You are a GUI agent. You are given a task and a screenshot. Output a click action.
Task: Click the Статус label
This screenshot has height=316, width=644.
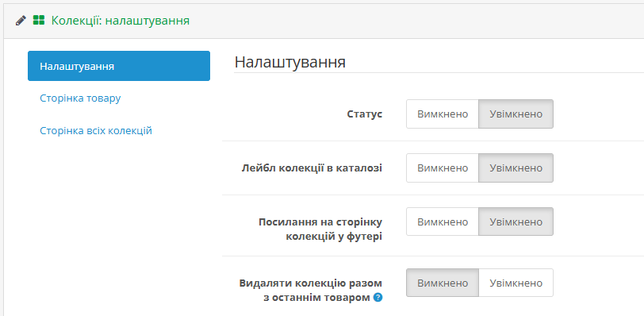[365, 114]
